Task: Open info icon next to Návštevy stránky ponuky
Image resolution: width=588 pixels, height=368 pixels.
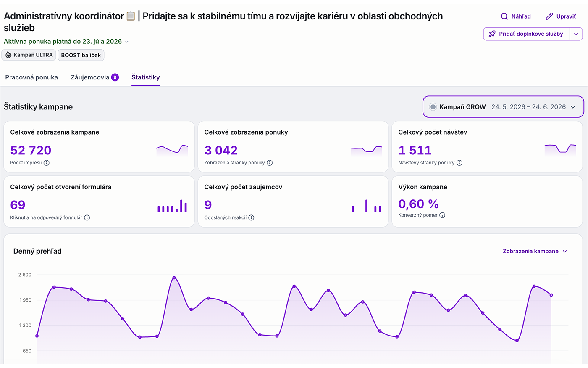Action: pos(459,163)
